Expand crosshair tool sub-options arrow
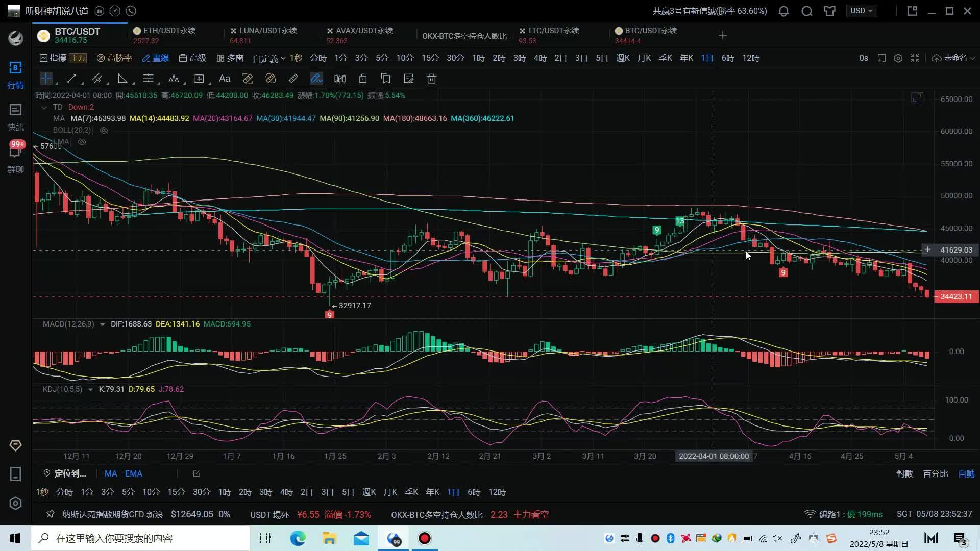Image resolution: width=980 pixels, height=551 pixels. click(56, 83)
